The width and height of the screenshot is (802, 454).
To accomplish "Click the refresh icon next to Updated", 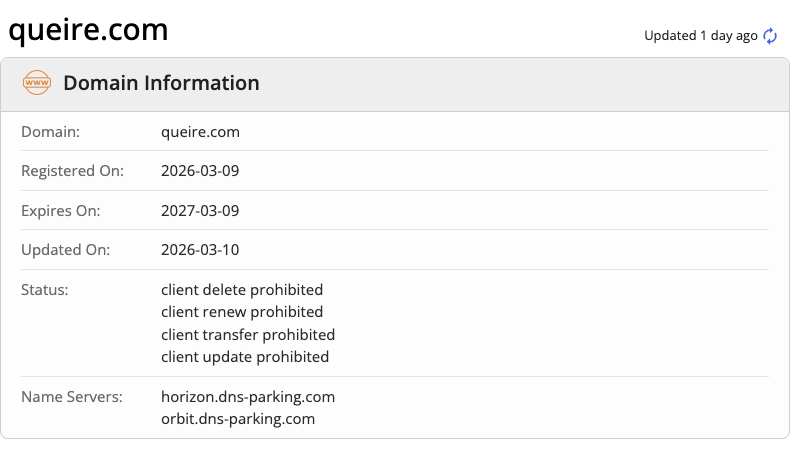I will pyautogui.click(x=770, y=36).
